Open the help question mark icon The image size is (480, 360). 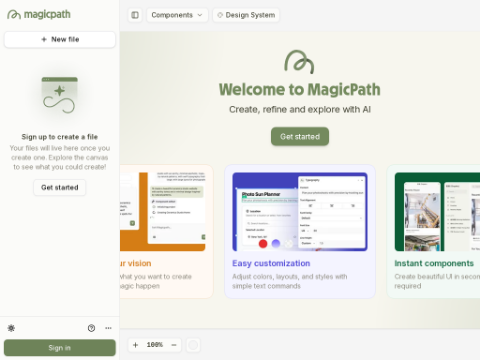pos(91,328)
